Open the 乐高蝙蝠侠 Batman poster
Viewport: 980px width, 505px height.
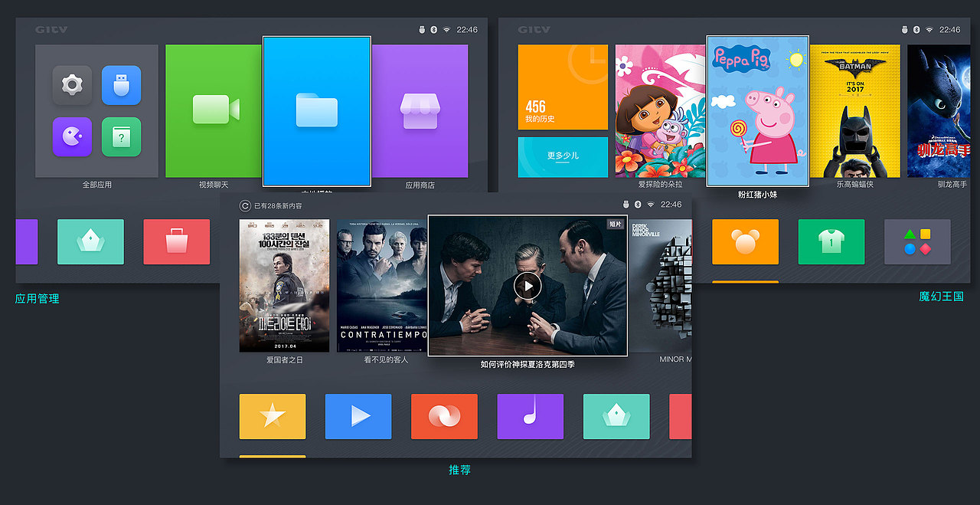click(x=855, y=110)
